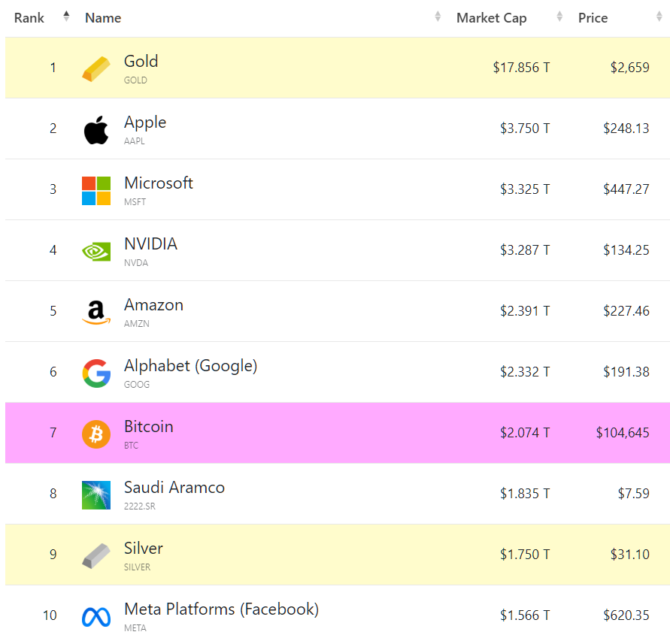
Task: Click the Microsoft logo icon
Action: click(96, 191)
